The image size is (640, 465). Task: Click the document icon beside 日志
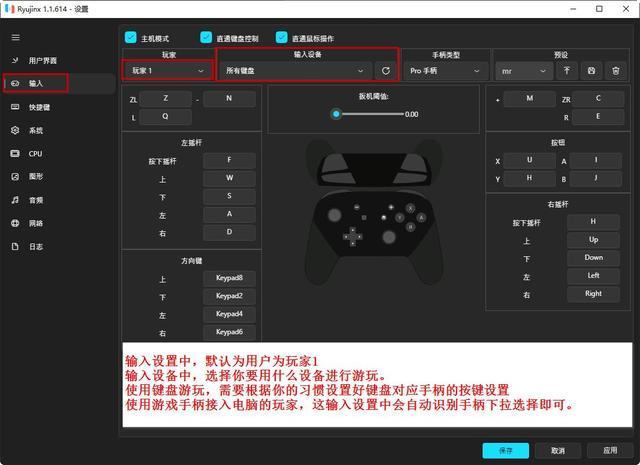tap(15, 247)
